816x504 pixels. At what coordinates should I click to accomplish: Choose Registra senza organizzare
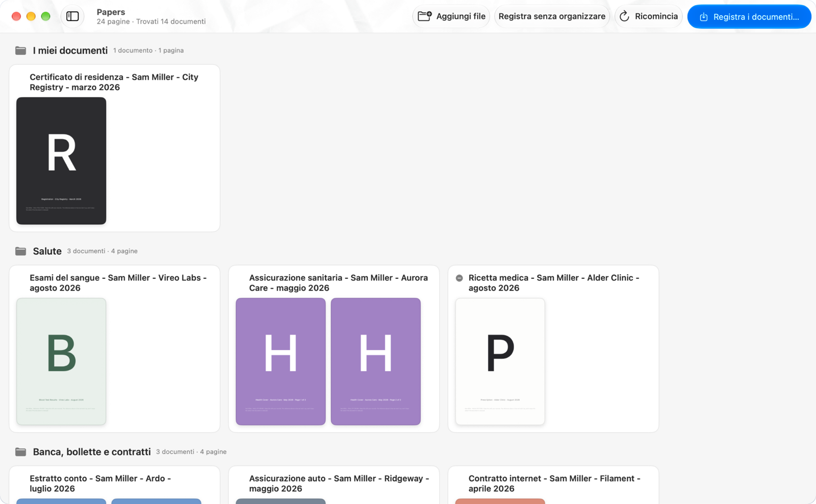tap(552, 16)
